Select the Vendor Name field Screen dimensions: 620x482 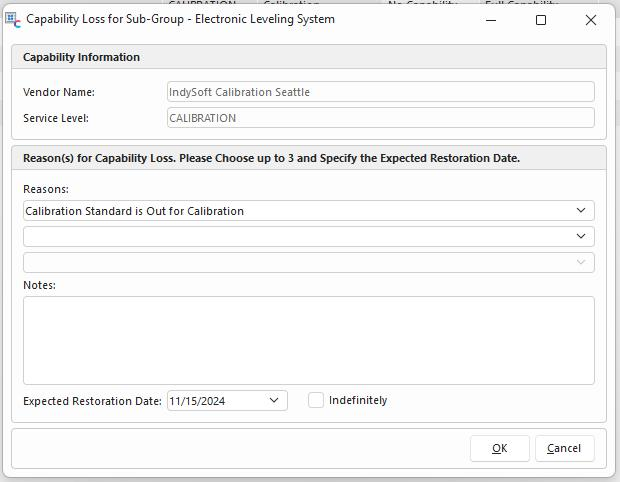point(380,92)
